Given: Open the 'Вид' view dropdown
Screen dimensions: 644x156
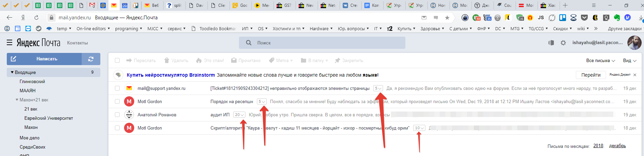Looking at the screenshot, I should coord(629,60).
